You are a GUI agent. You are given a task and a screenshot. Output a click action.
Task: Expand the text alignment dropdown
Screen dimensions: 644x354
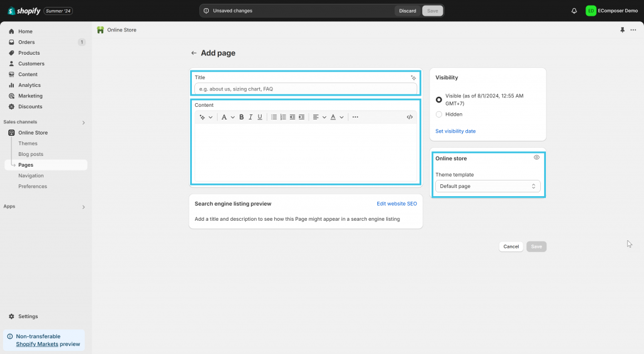tap(319, 117)
